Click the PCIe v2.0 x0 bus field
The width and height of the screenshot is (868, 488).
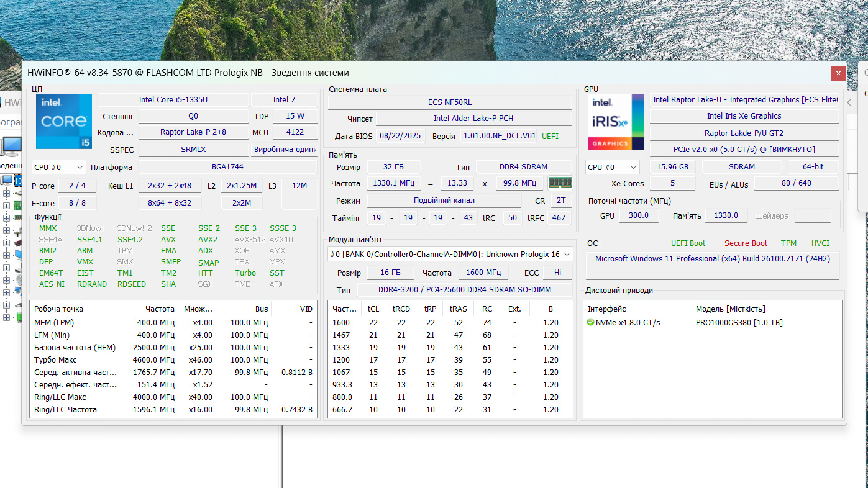click(744, 150)
